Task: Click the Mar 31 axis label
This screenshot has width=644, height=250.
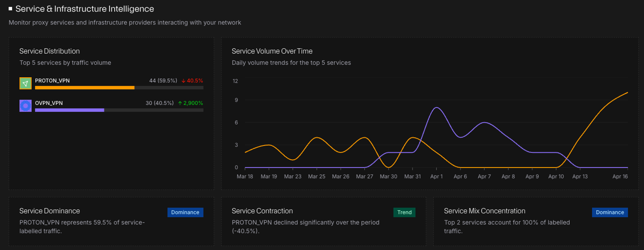Action: point(412,177)
